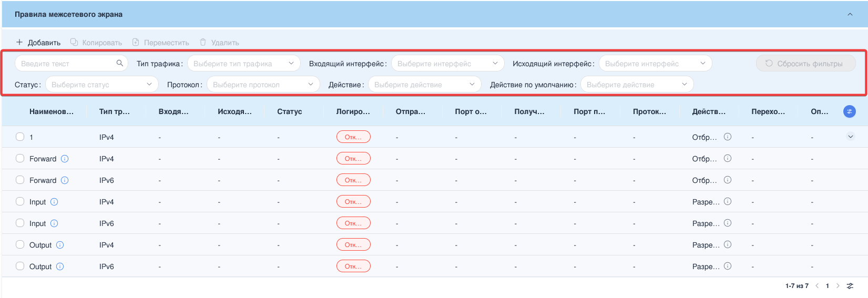Select the checkbox for rule 1

pos(20,137)
